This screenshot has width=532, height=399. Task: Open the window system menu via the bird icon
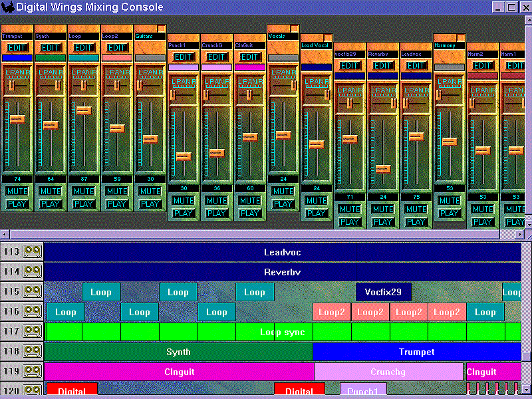[7, 7]
